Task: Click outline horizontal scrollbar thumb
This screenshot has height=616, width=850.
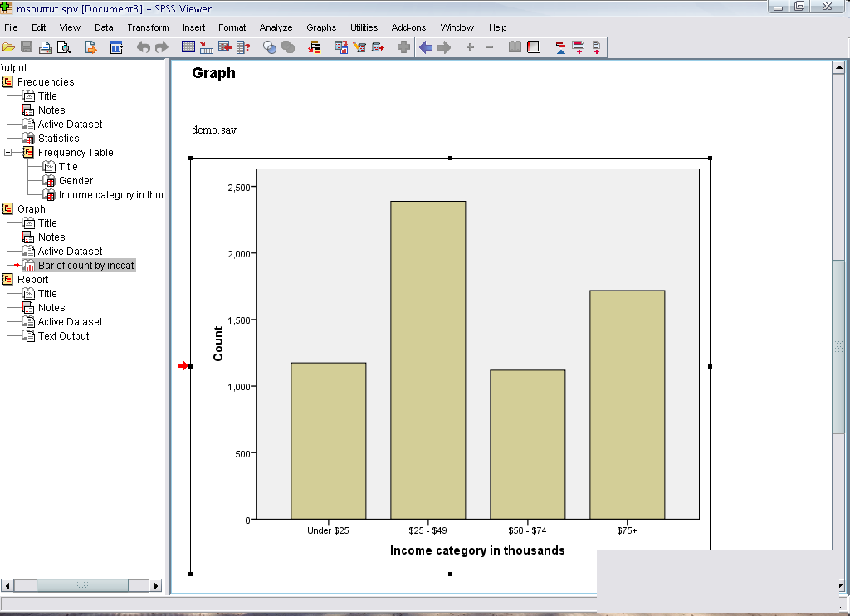Action: click(82, 585)
